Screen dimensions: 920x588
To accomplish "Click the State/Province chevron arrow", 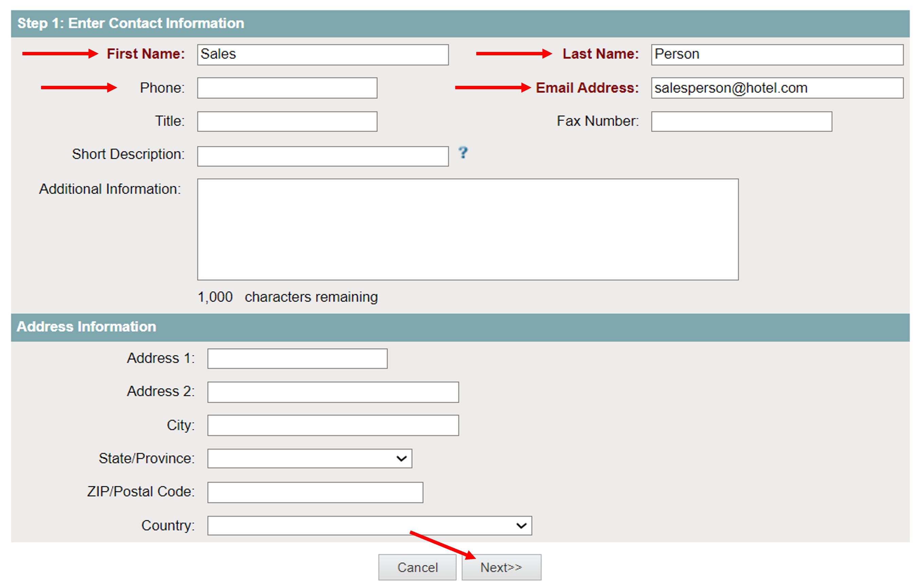I will [401, 458].
